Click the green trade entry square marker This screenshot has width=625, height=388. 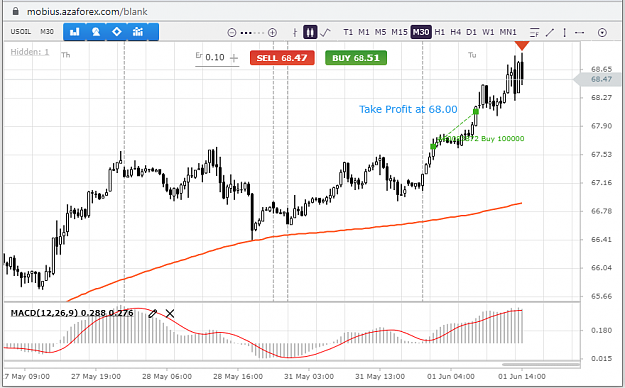[433, 147]
